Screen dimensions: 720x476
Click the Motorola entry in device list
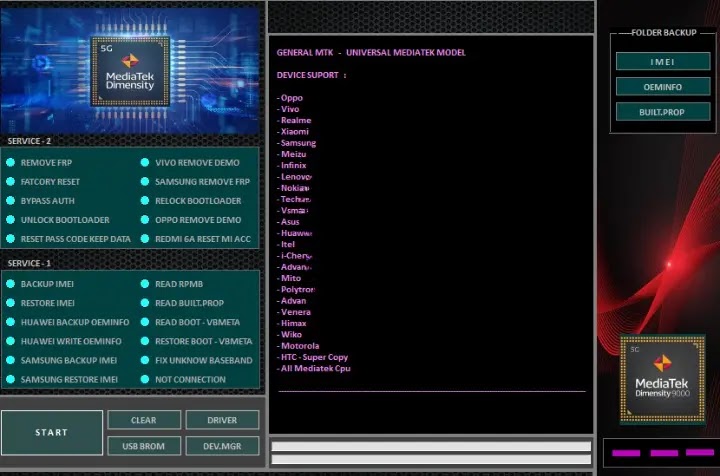pos(298,346)
